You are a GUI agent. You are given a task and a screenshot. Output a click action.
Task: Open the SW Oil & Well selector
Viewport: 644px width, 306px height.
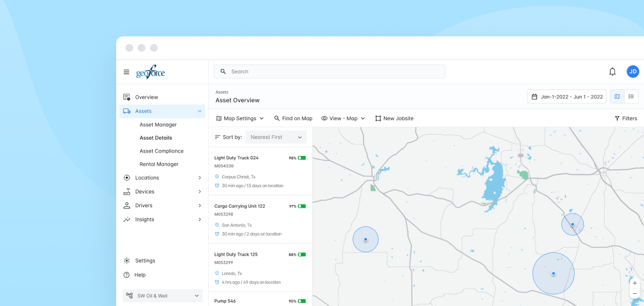(162, 296)
